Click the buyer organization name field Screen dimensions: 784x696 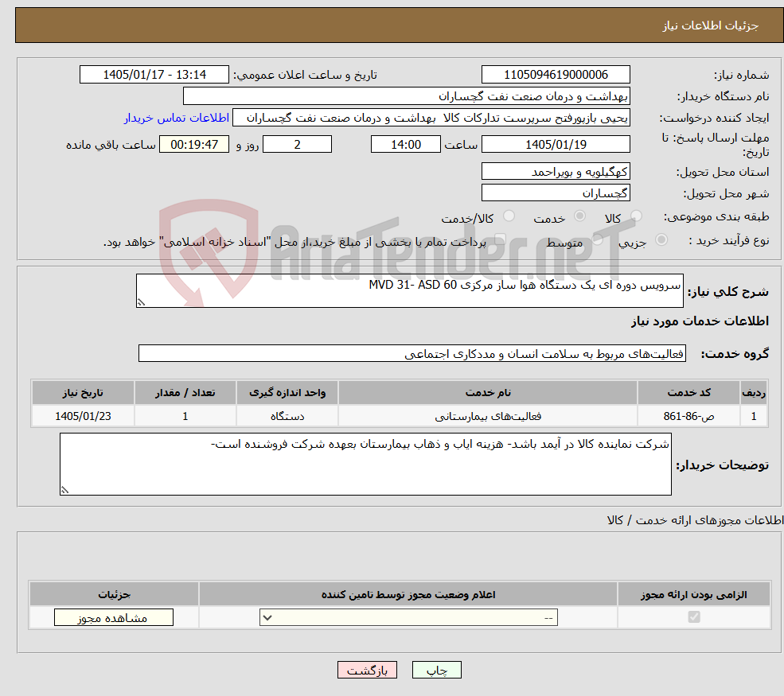tap(407, 96)
